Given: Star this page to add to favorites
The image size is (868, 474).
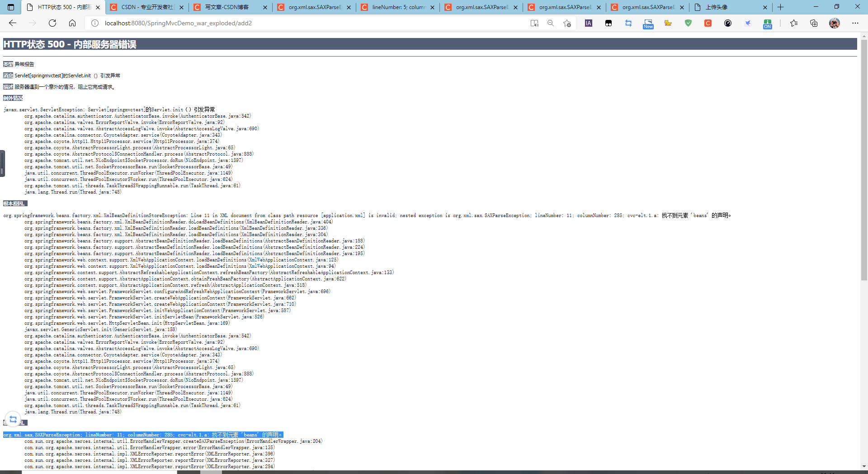Looking at the screenshot, I should pyautogui.click(x=568, y=23).
